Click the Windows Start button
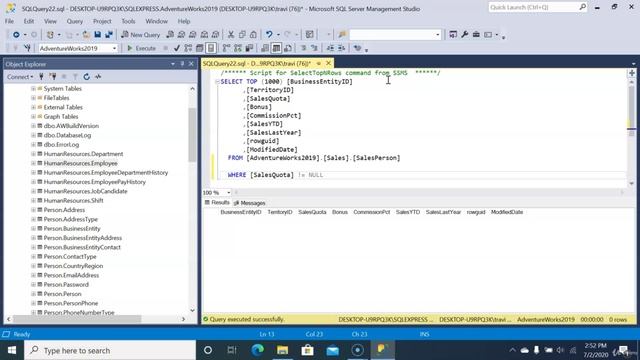The image size is (640, 360). 12,350
